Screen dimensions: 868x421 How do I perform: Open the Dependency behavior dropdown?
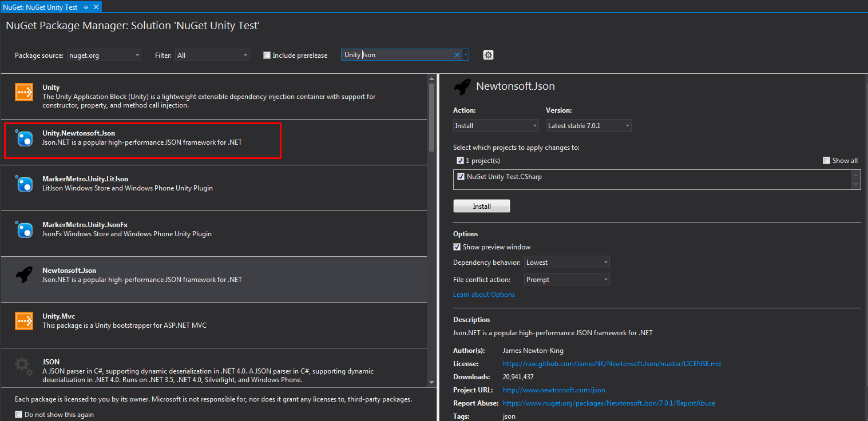(x=567, y=263)
